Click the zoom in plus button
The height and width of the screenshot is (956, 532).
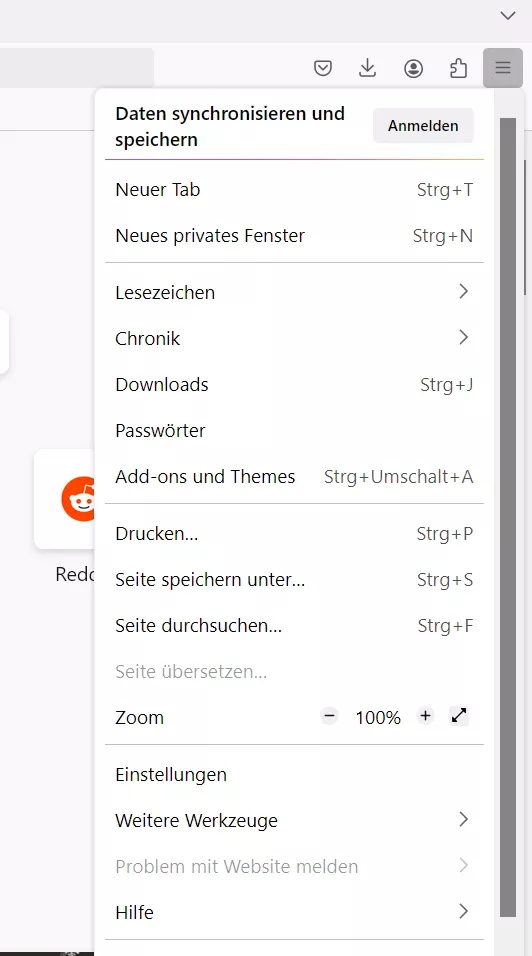(x=425, y=716)
